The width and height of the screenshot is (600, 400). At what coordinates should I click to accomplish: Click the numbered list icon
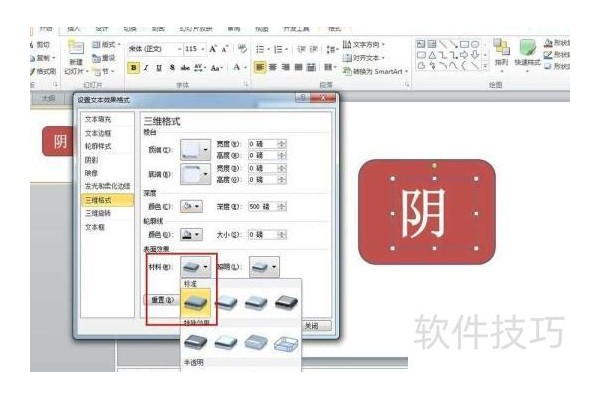pos(280,49)
